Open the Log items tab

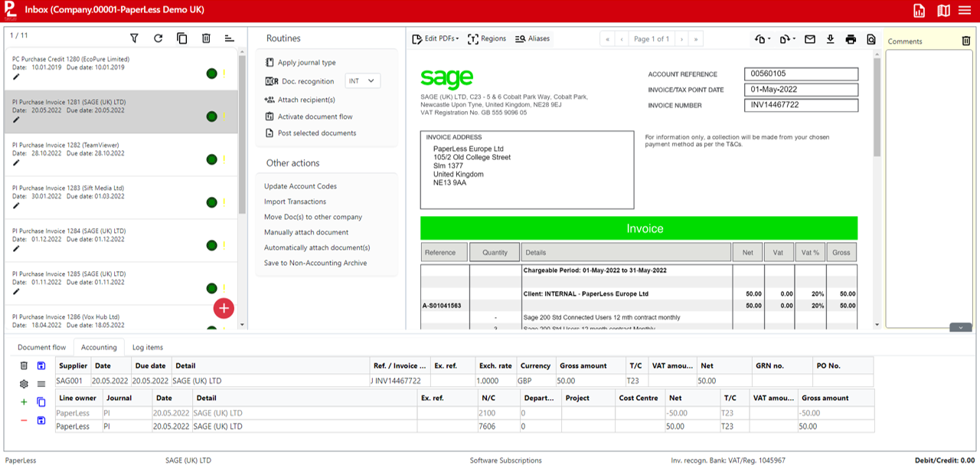click(147, 348)
